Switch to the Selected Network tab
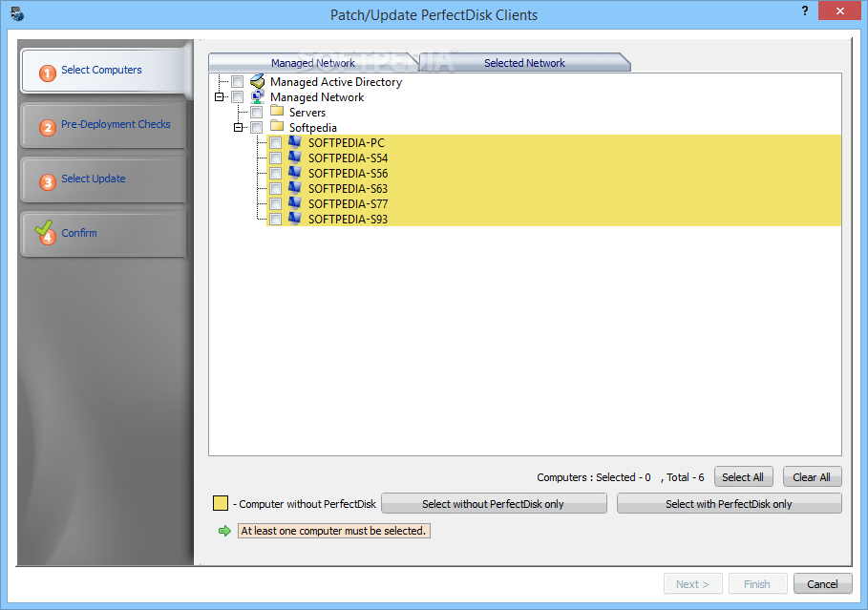868x610 pixels. (525, 63)
